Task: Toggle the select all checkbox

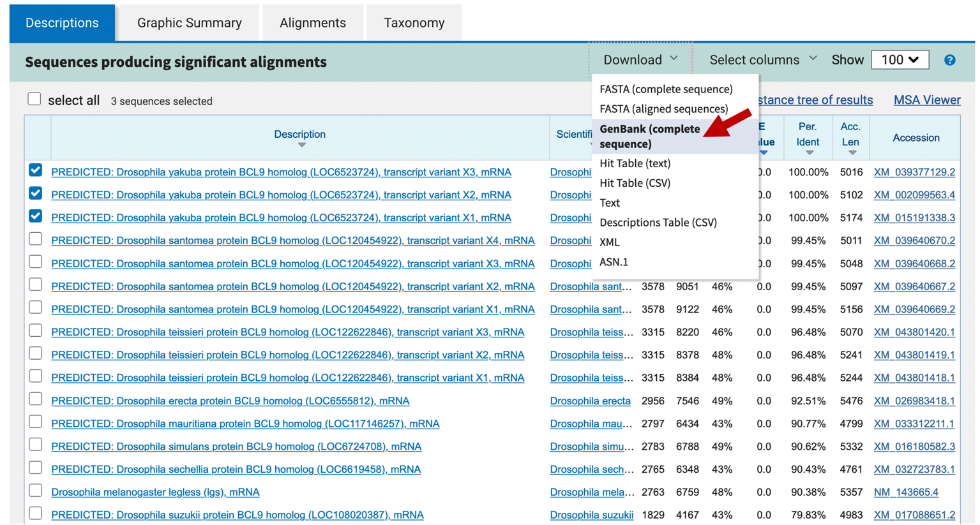Action: pos(34,99)
